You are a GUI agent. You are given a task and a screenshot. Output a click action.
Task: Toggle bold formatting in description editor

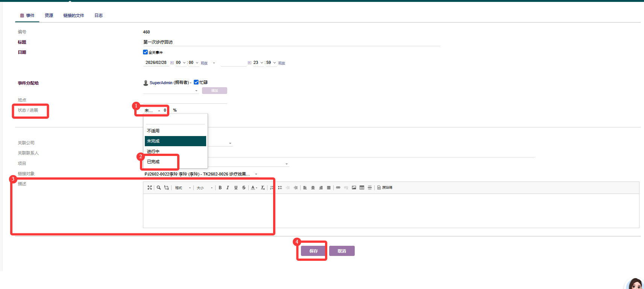[220, 188]
